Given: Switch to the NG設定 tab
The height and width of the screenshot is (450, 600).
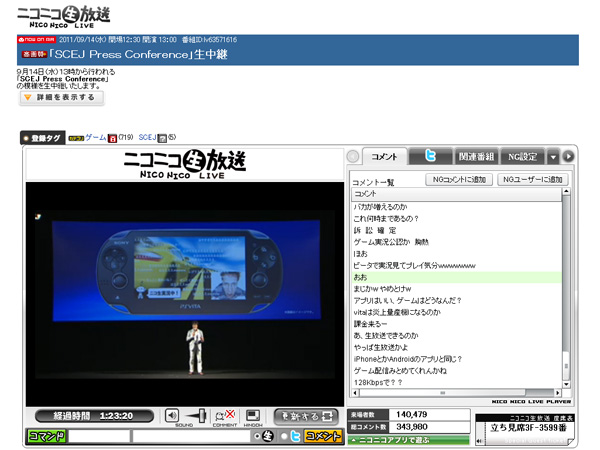Looking at the screenshot, I should (x=521, y=157).
